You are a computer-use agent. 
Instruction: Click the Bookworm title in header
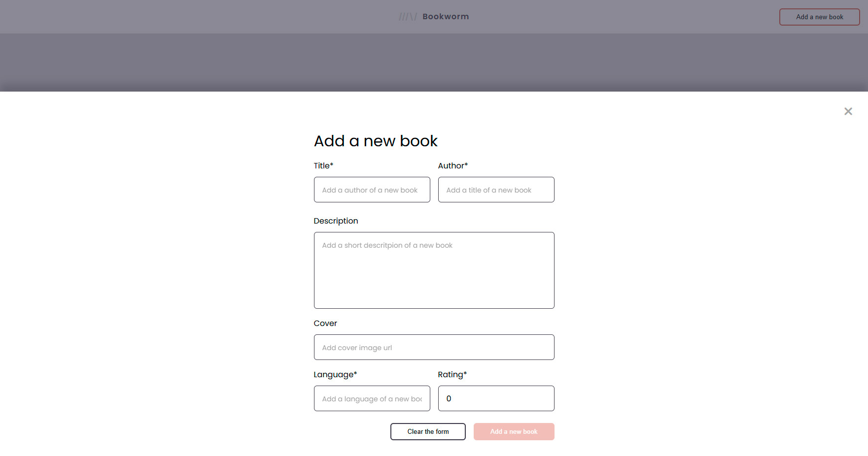click(x=446, y=16)
